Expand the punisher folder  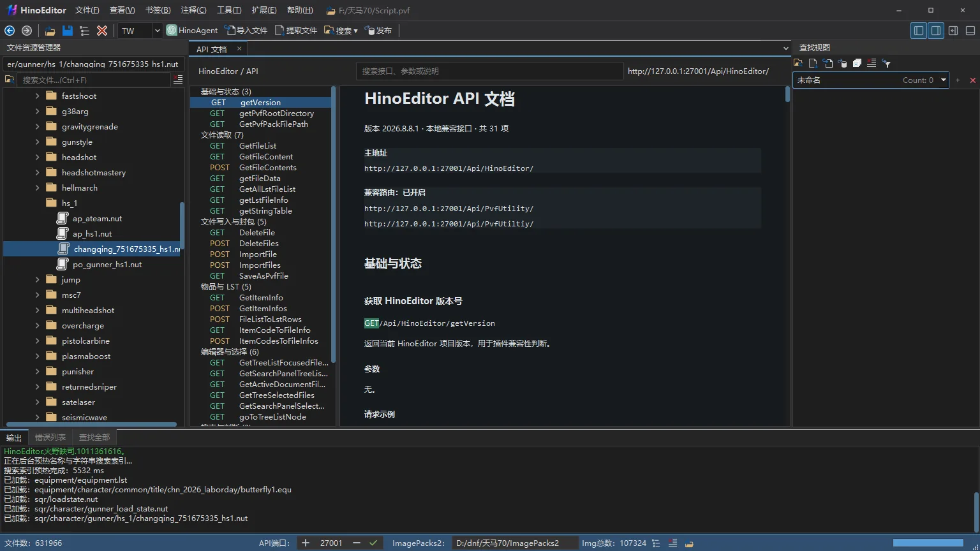[37, 372]
